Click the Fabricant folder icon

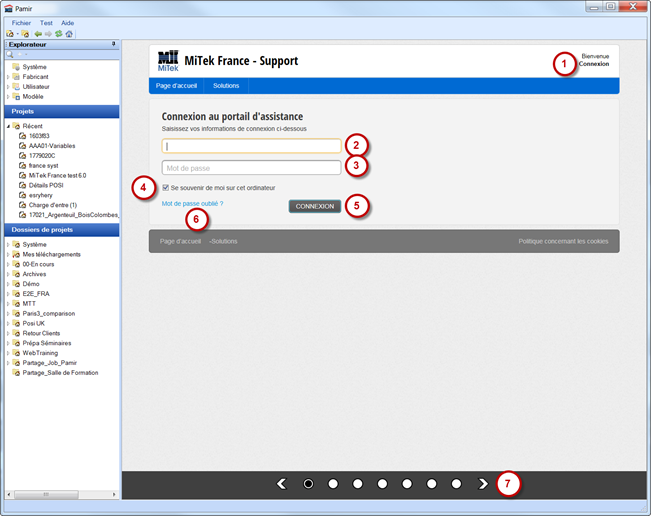(x=16, y=77)
